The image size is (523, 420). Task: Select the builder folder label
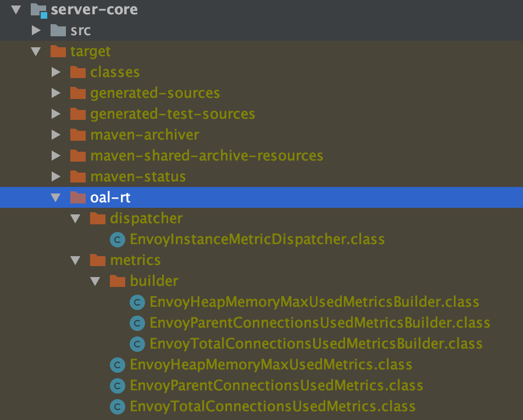click(x=154, y=281)
